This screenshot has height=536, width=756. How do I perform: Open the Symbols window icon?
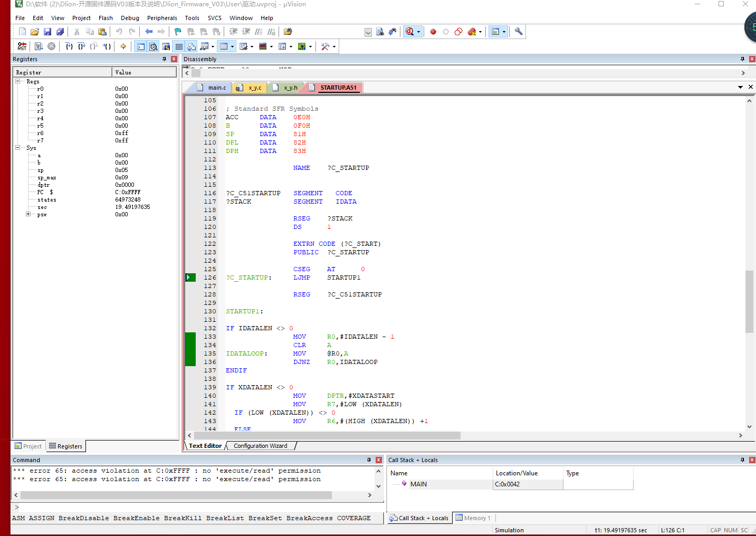click(x=166, y=46)
